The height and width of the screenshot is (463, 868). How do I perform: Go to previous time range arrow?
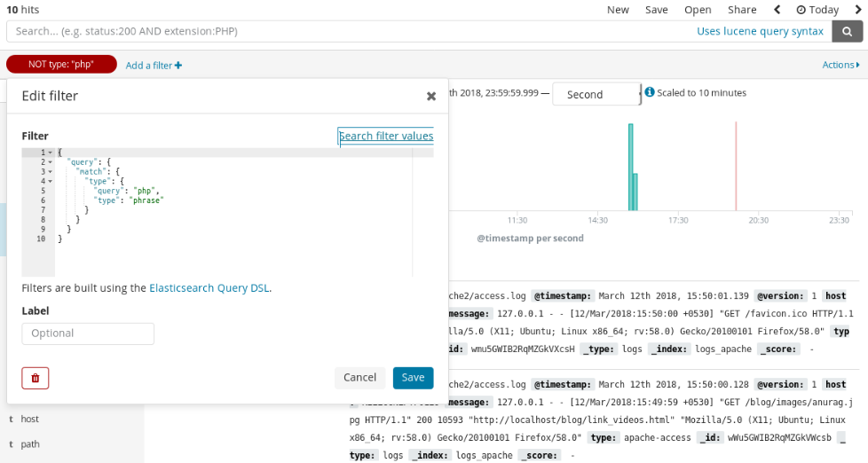click(777, 10)
